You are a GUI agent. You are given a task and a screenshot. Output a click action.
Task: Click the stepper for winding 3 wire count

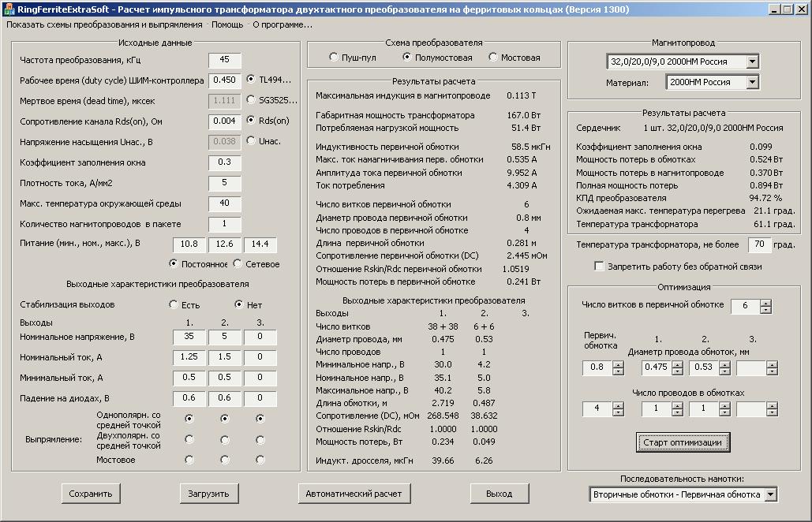[772, 409]
